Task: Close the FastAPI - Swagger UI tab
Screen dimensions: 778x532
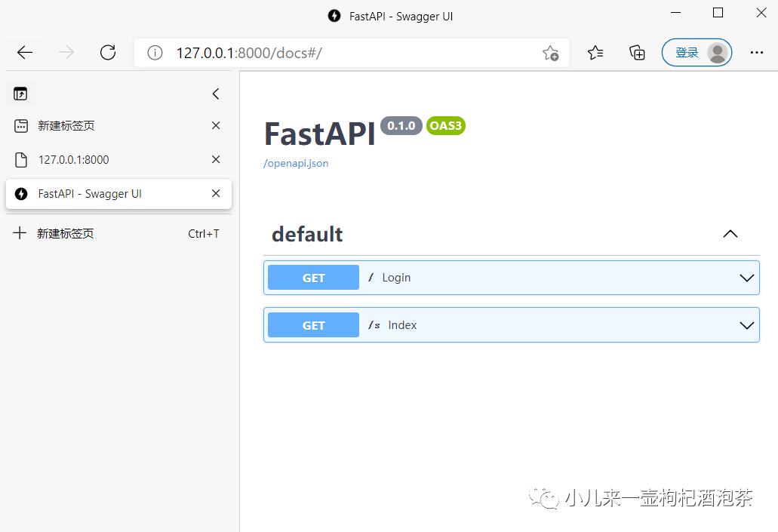Action: pos(216,194)
